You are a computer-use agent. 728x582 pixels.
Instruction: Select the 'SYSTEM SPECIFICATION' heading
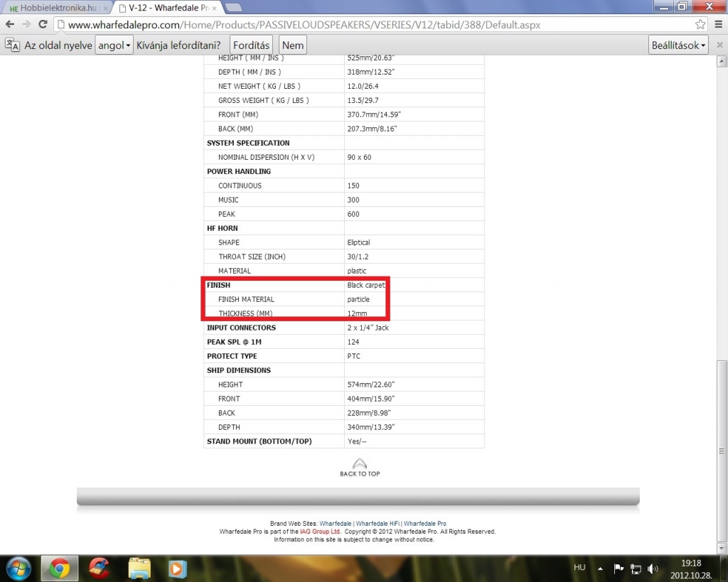coord(248,143)
